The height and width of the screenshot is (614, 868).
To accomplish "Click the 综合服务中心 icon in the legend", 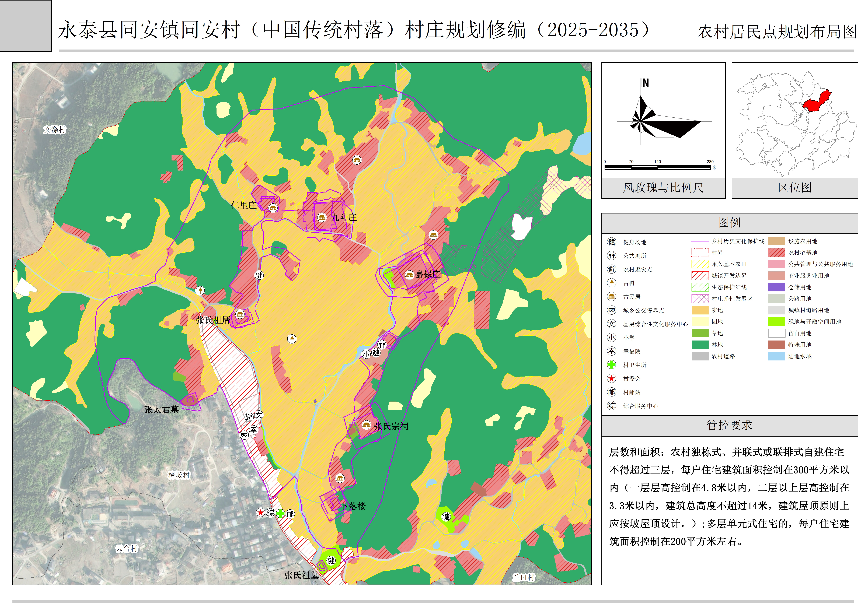I will tap(612, 406).
